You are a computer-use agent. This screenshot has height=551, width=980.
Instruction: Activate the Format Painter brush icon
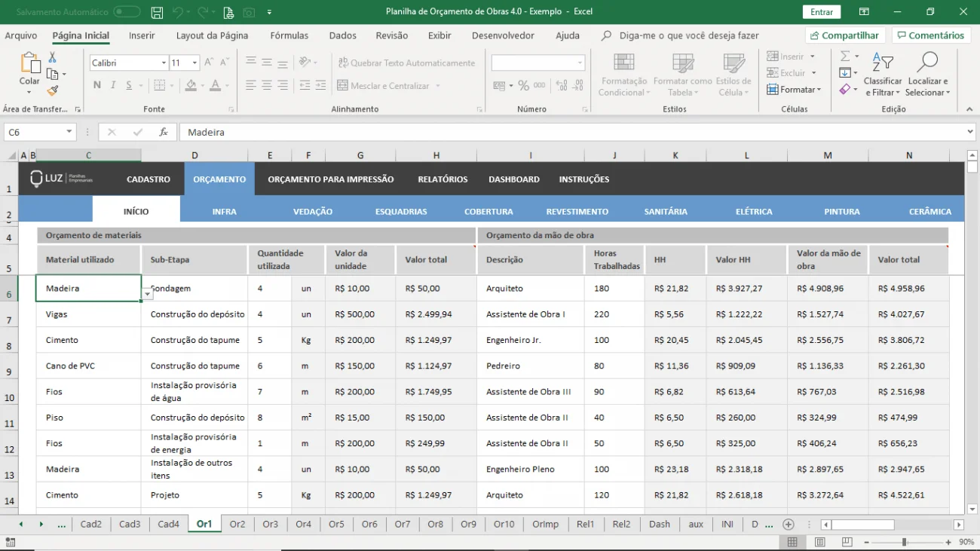53,90
